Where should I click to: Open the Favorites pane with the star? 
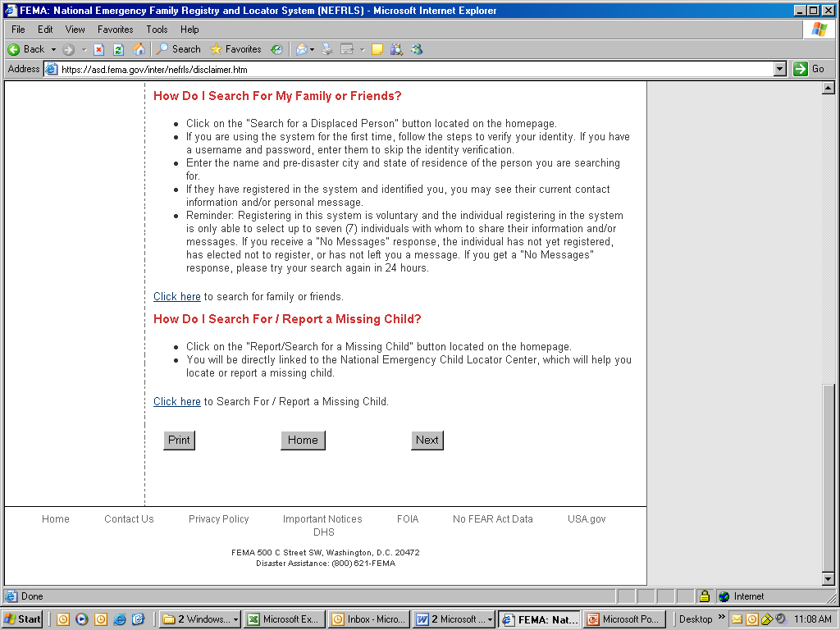(235, 49)
